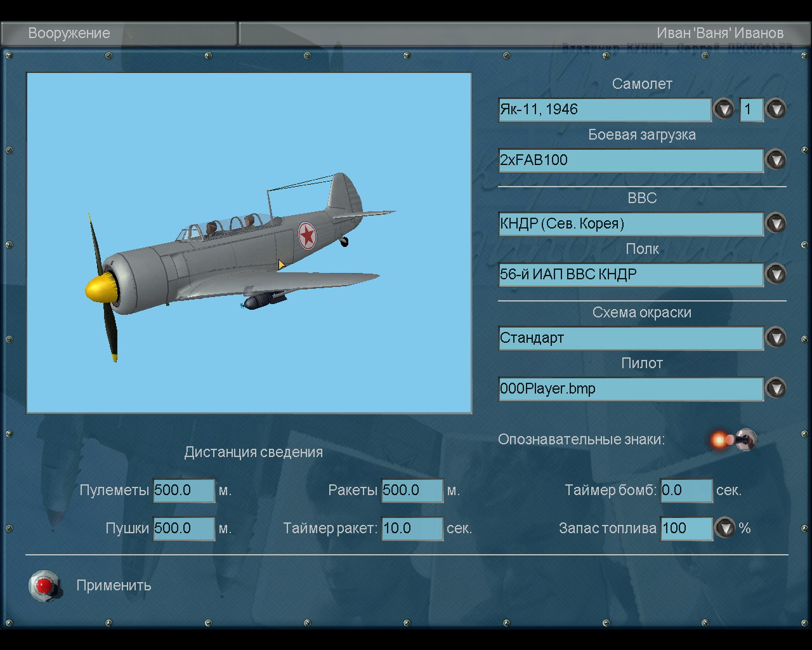The height and width of the screenshot is (650, 812).
Task: Click the Иван 'Ваня' Иванов header
Action: click(x=719, y=33)
